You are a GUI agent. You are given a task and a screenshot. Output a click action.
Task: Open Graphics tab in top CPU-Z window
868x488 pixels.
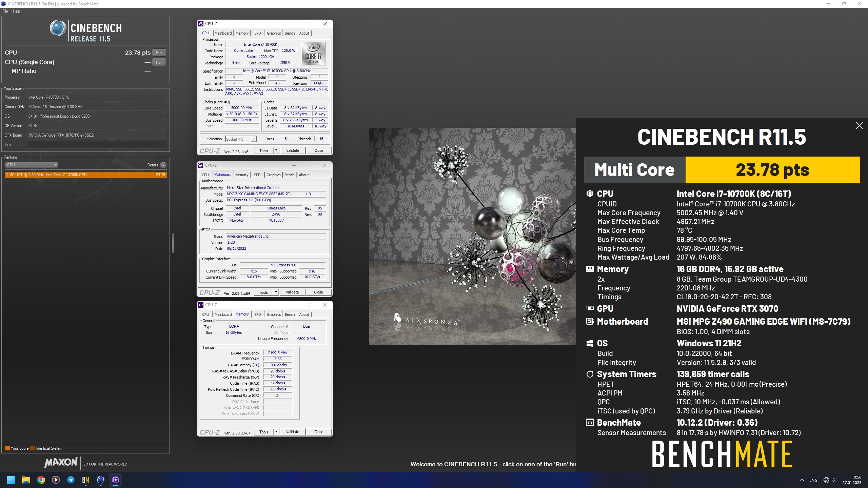pos(274,33)
